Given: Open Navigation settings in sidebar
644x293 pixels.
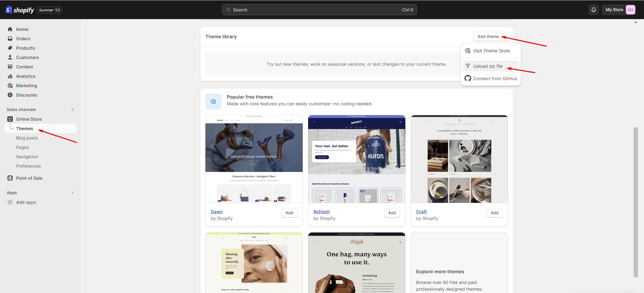Looking at the screenshot, I should click(x=27, y=157).
